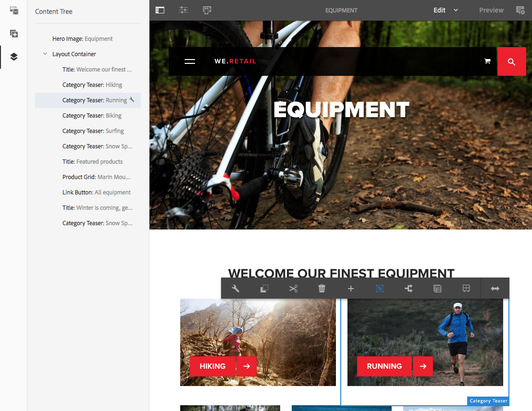Open Page Information sliders icon
532x411 pixels.
point(183,10)
